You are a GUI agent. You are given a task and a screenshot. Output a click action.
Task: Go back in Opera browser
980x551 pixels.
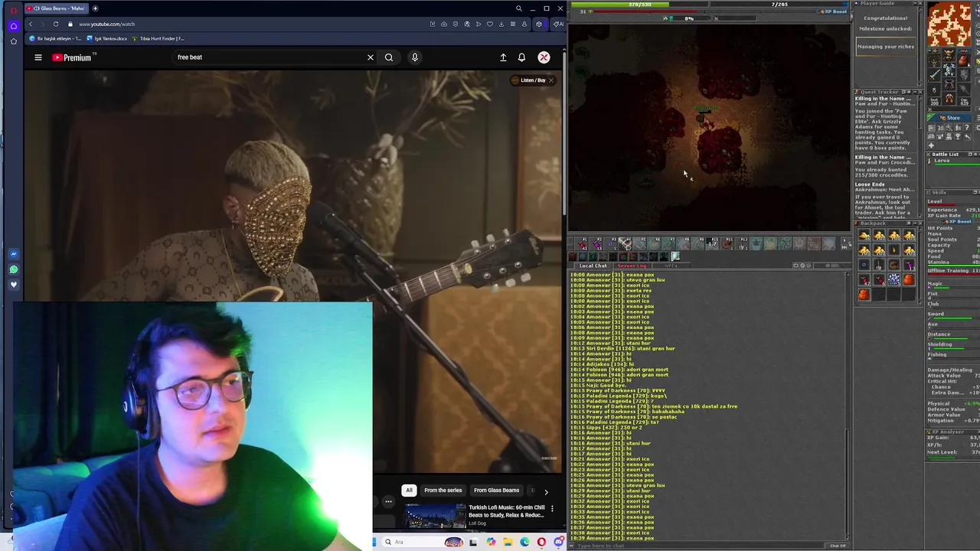tap(31, 24)
